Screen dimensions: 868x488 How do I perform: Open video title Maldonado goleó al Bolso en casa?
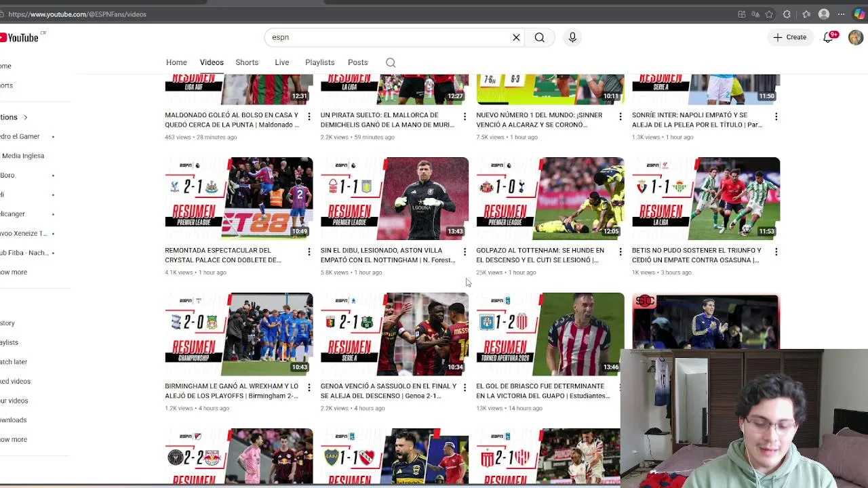[232, 120]
